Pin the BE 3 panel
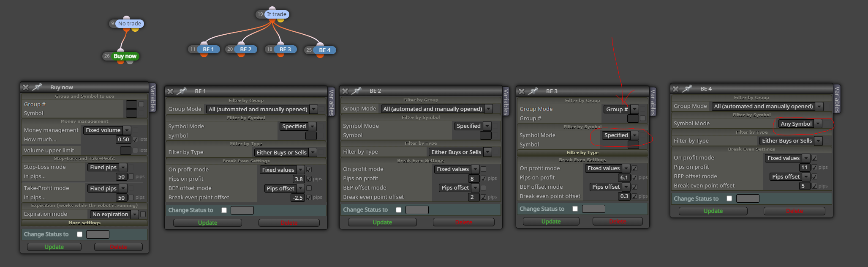The height and width of the screenshot is (267, 868). (533, 91)
